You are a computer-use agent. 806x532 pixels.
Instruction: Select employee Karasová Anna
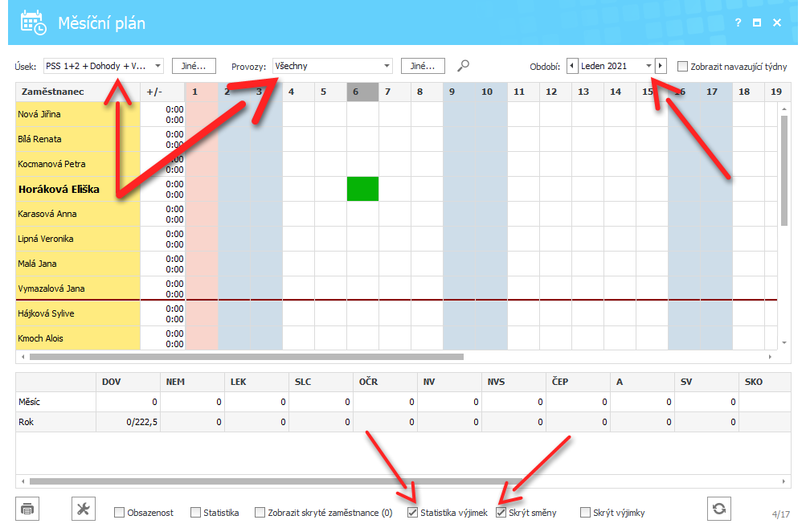pos(78,214)
